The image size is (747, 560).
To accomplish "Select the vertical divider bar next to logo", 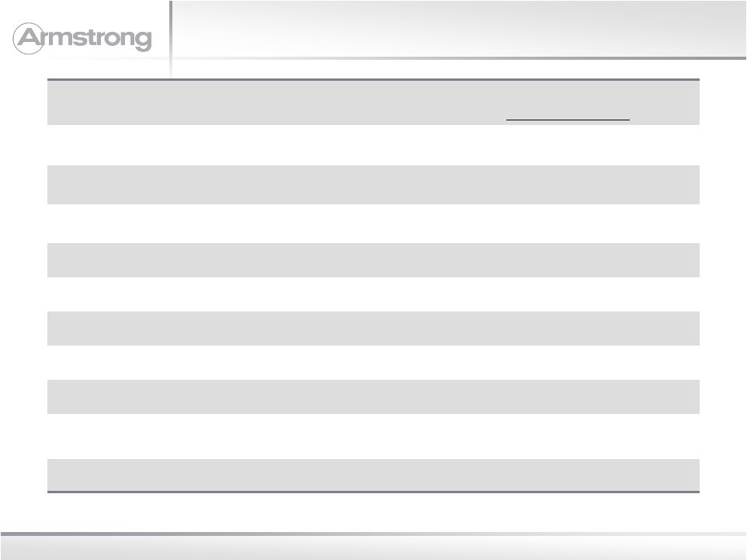I will click(x=171, y=39).
